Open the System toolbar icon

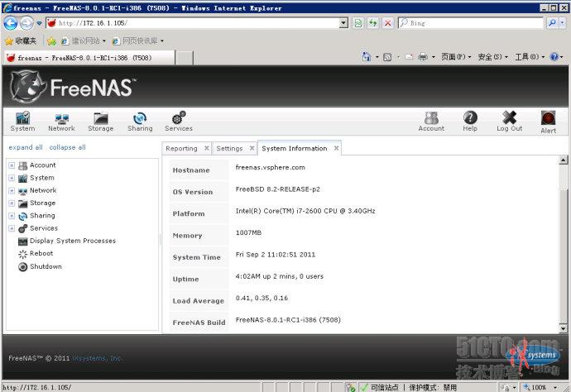click(22, 122)
